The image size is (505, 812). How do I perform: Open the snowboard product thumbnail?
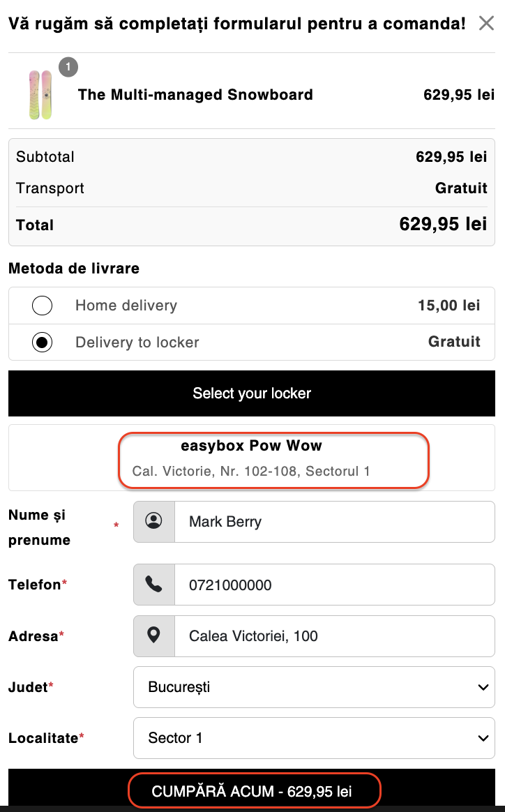pos(40,95)
